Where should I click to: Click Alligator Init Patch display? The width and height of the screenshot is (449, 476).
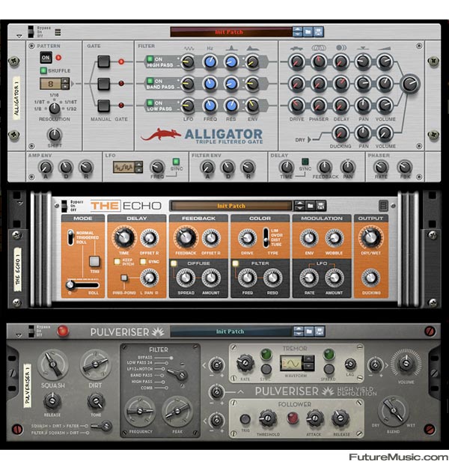click(231, 32)
